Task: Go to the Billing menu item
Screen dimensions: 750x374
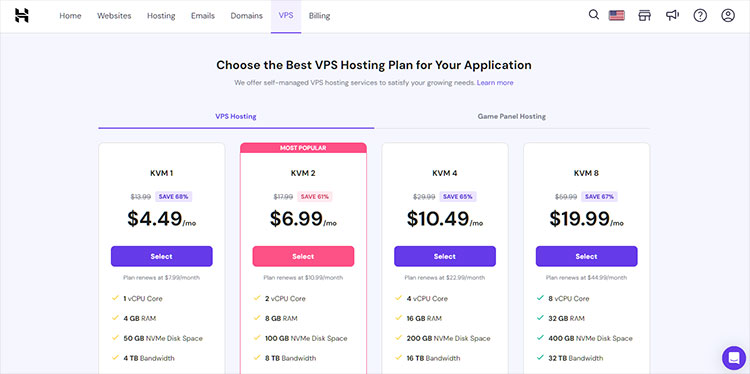Action: pos(320,16)
